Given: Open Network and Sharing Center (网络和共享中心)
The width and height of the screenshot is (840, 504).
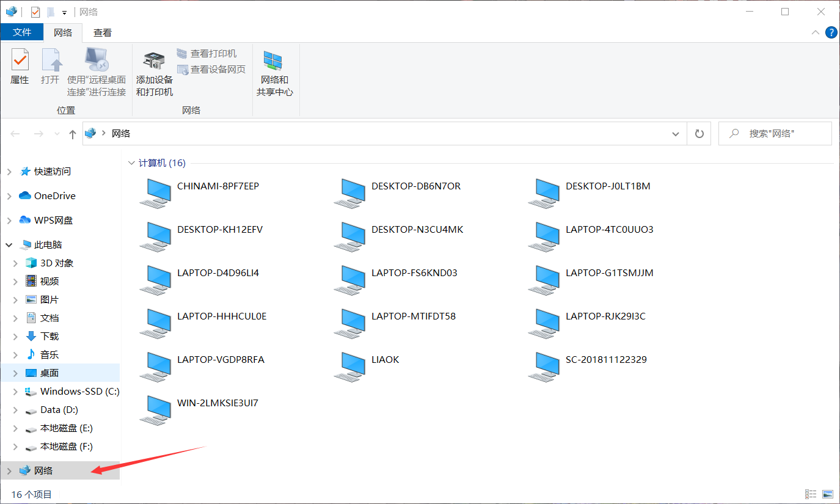Looking at the screenshot, I should coord(274,72).
